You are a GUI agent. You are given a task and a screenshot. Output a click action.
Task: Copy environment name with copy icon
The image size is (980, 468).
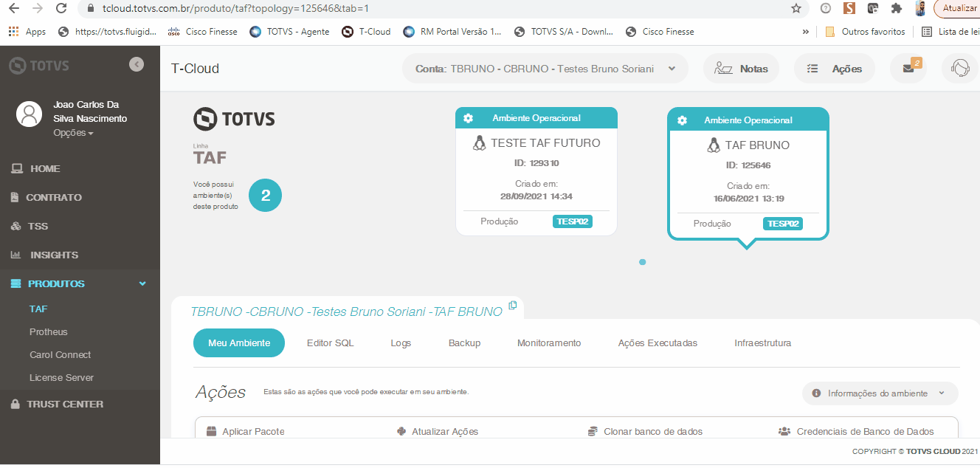513,306
